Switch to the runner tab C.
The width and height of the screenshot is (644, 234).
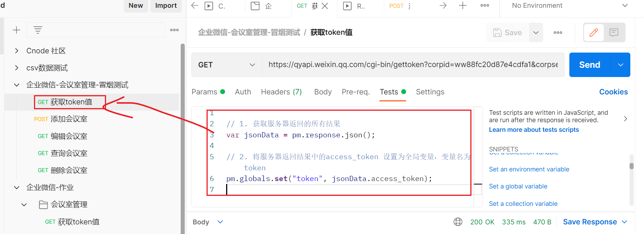[x=215, y=6]
